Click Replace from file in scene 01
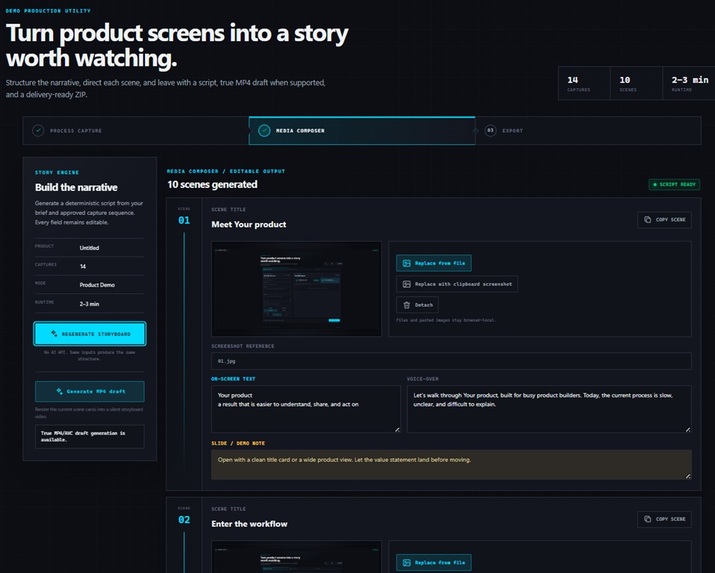 [x=434, y=263]
